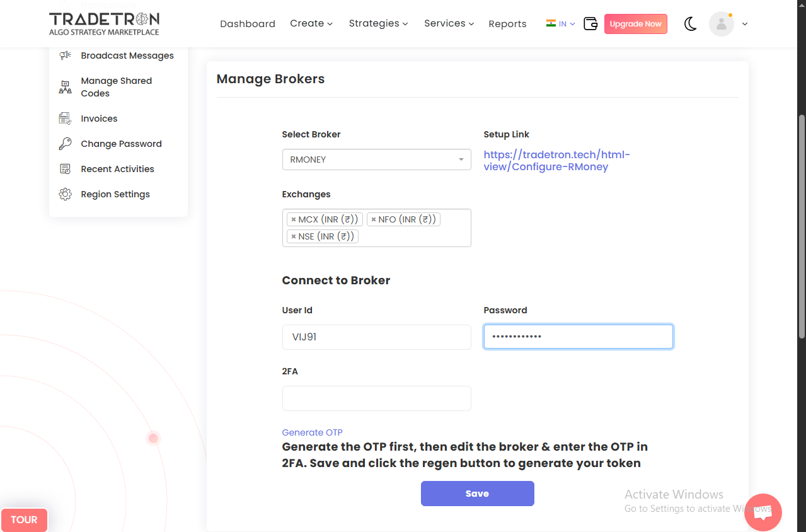Viewport: 806px width, 532px height.
Task: Click the Generate OTP link
Action: click(x=313, y=432)
